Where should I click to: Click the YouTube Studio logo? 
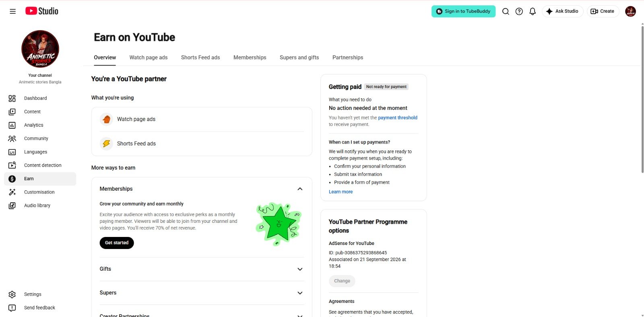tap(42, 11)
